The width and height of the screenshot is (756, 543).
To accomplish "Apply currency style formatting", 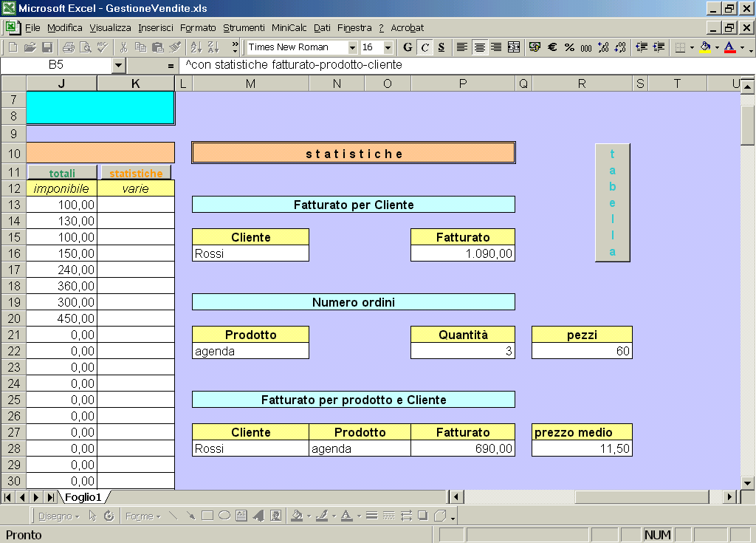I will 535,47.
